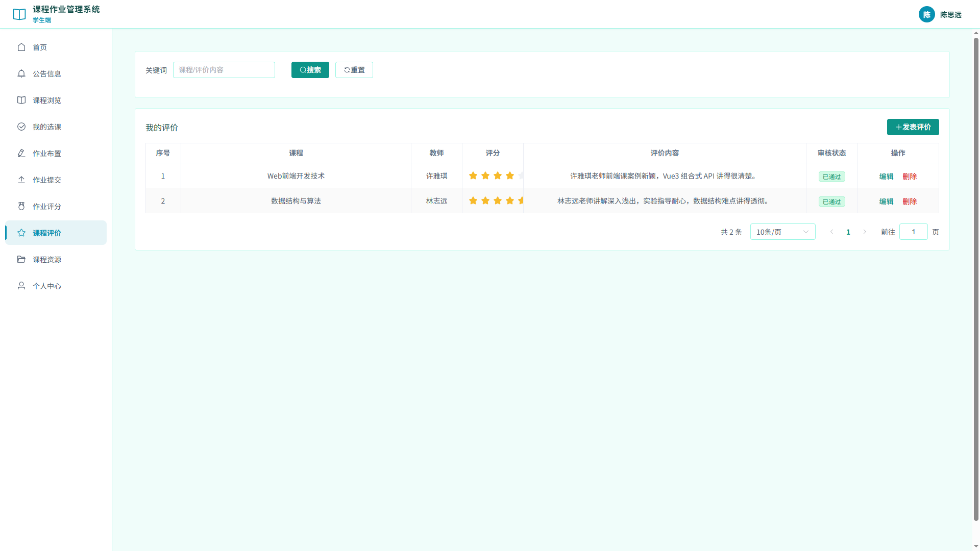Click the 关键词 keyword input field

[224, 70]
